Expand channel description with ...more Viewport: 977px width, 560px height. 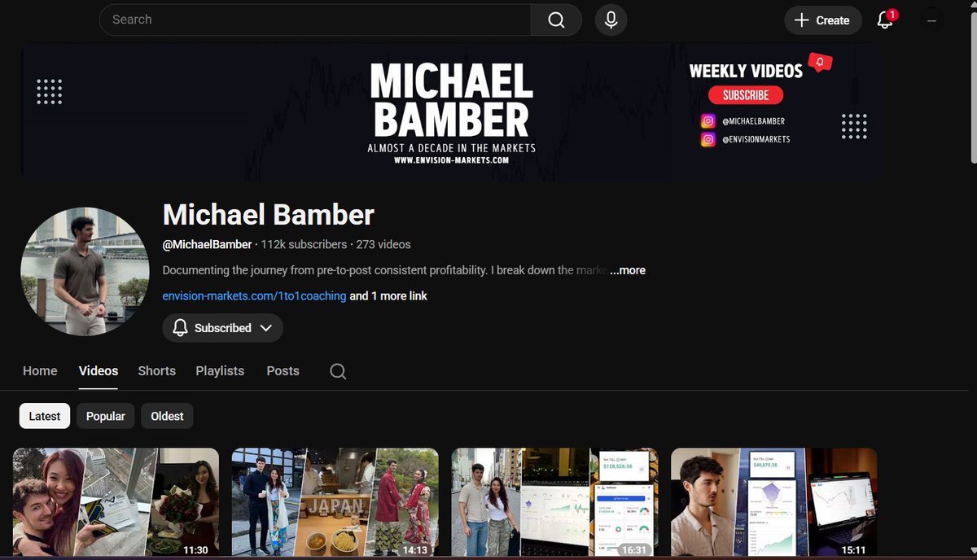click(x=628, y=270)
